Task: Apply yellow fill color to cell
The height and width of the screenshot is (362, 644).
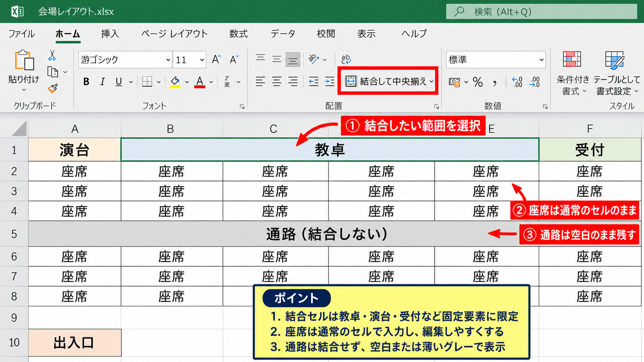Action: point(175,82)
